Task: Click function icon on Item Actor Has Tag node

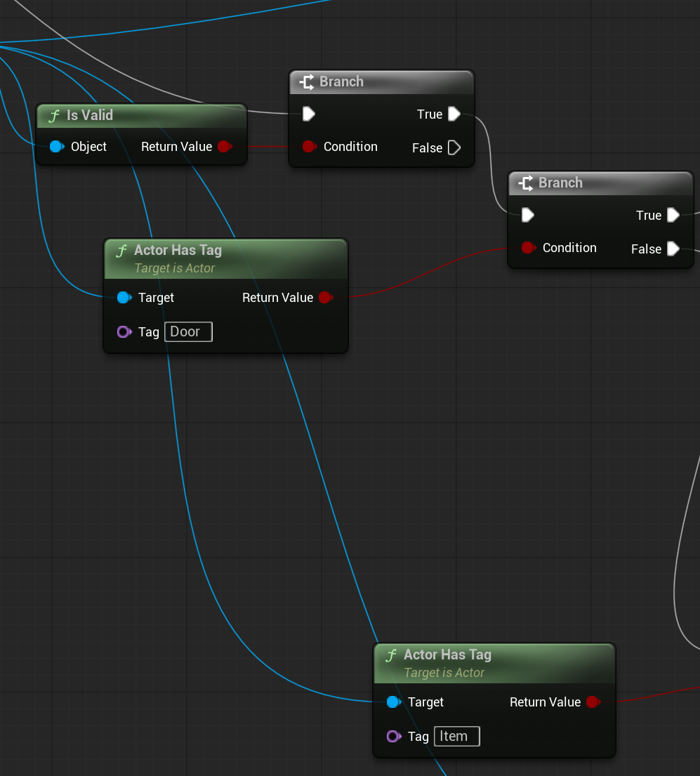Action: tap(391, 655)
